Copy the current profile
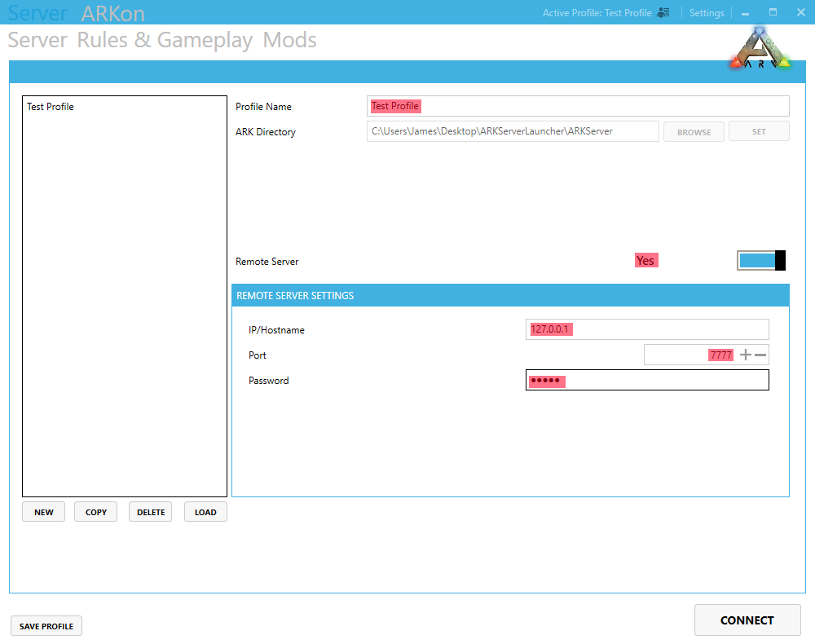The height and width of the screenshot is (644, 815). pyautogui.click(x=95, y=511)
